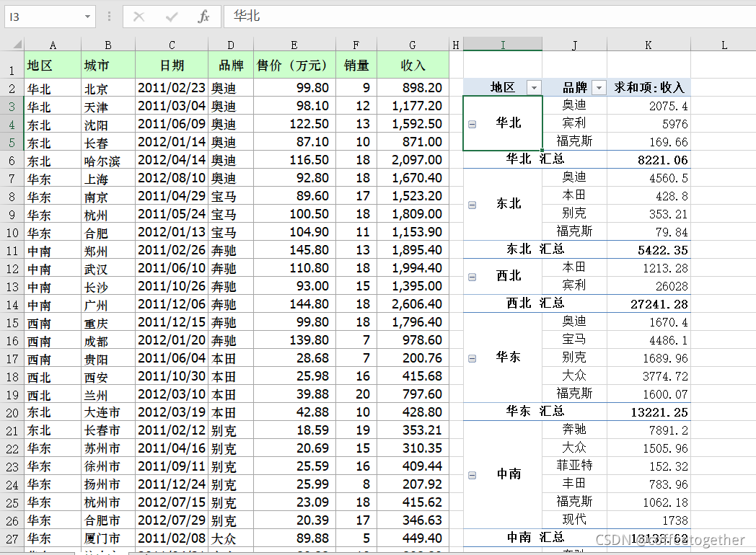Click the 西北 汇总 subtotal label
The height and width of the screenshot is (555, 756).
535,303
